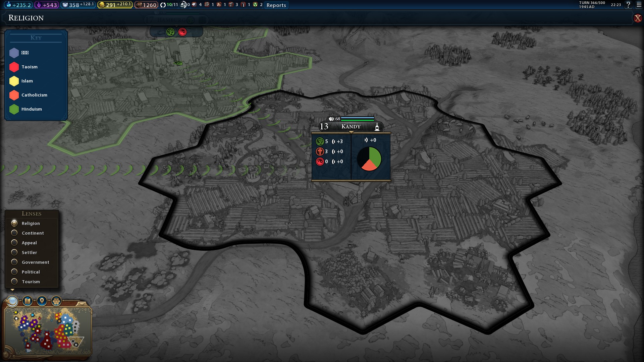Screen dimensions: 644x362
Task: Click the Islam yellow key swatch
Action: 14,81
